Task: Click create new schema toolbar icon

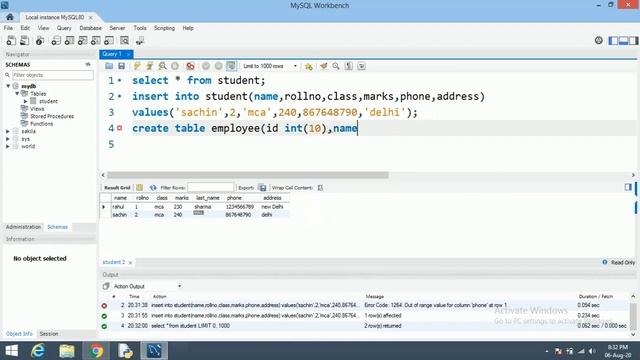Action: coord(56,40)
